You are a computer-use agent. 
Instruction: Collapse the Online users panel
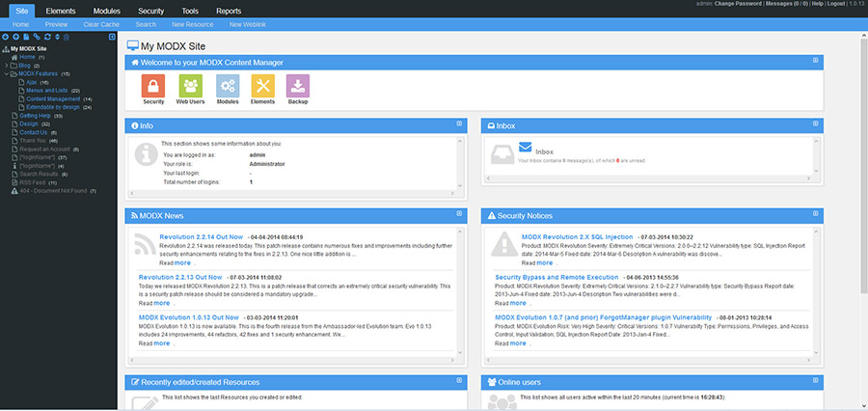coord(815,380)
